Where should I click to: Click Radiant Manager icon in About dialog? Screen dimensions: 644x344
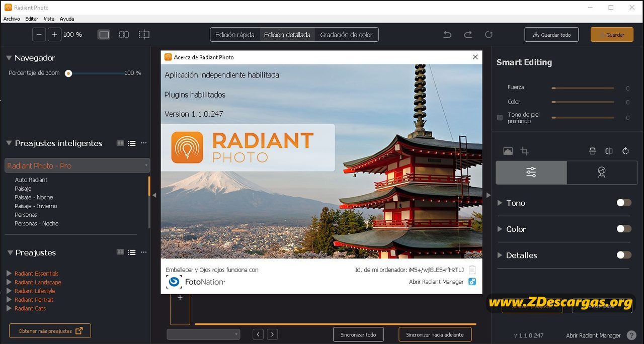[472, 282]
